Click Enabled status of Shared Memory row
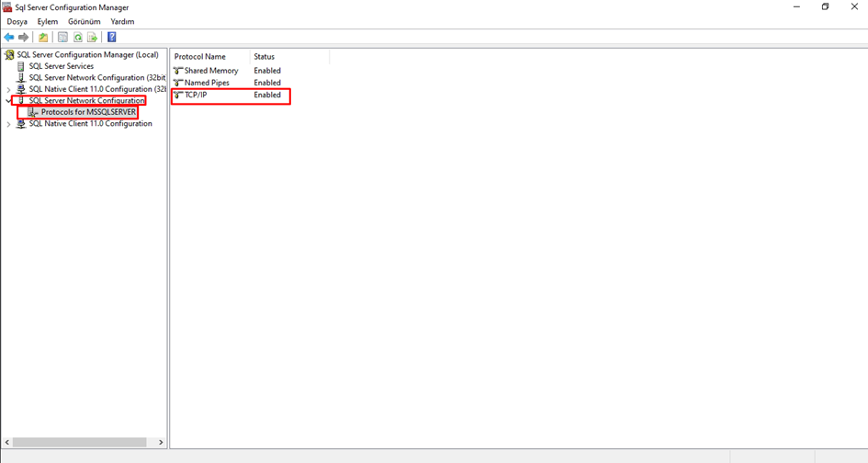 267,71
